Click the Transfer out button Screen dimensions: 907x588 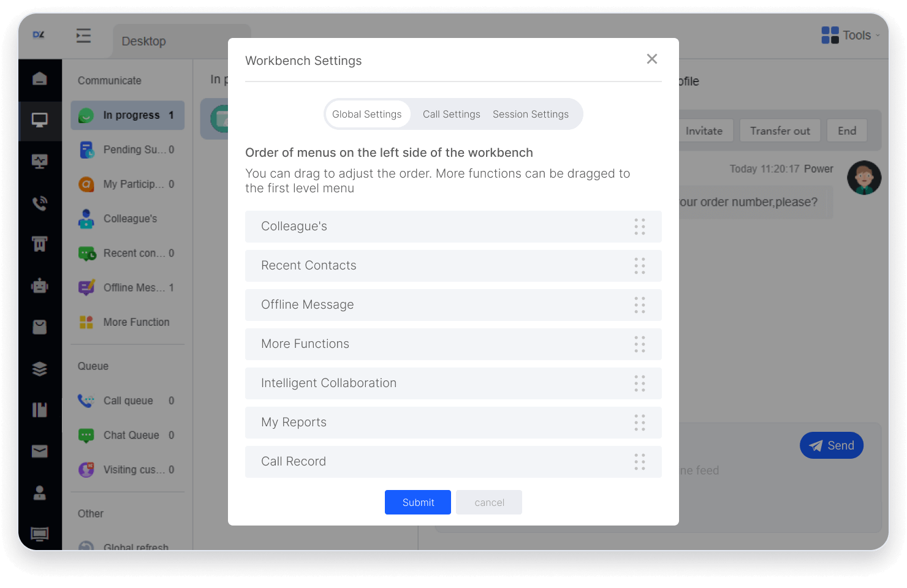pos(780,131)
